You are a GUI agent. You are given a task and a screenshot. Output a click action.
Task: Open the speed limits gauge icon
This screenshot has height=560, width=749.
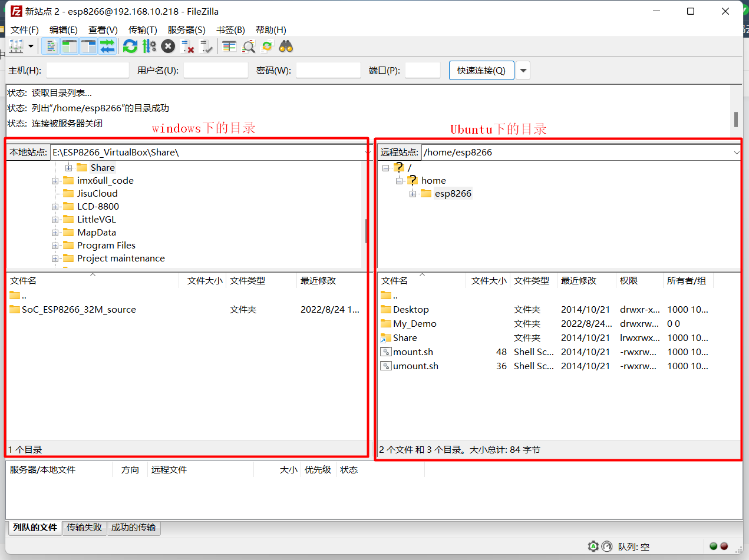[x=607, y=546]
